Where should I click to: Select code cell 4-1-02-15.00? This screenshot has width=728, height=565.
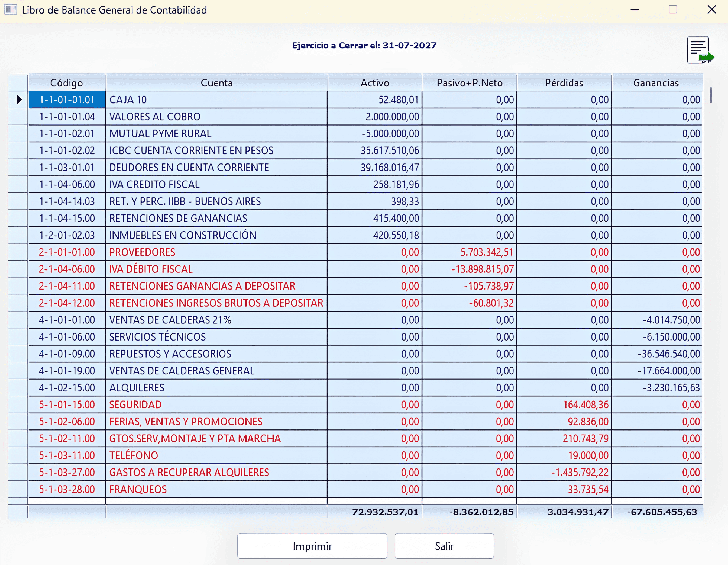(x=67, y=388)
